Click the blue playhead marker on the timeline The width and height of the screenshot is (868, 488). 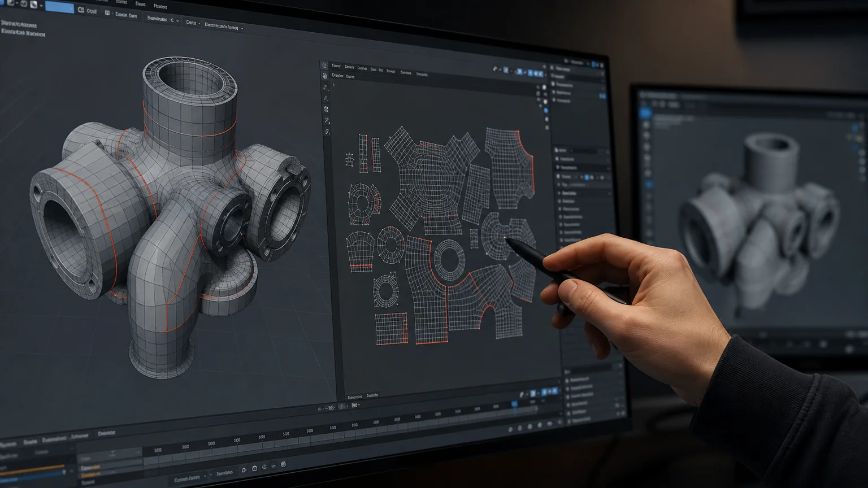[x=514, y=404]
